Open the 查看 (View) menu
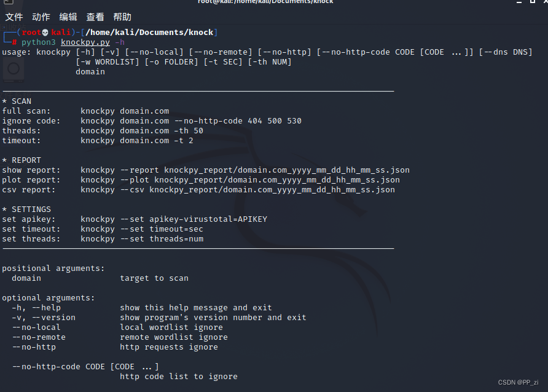 [95, 17]
